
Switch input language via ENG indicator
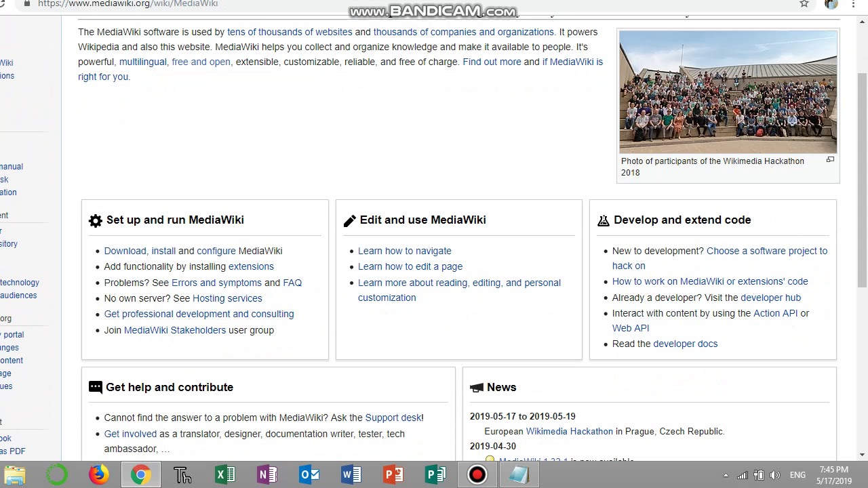[x=797, y=475]
